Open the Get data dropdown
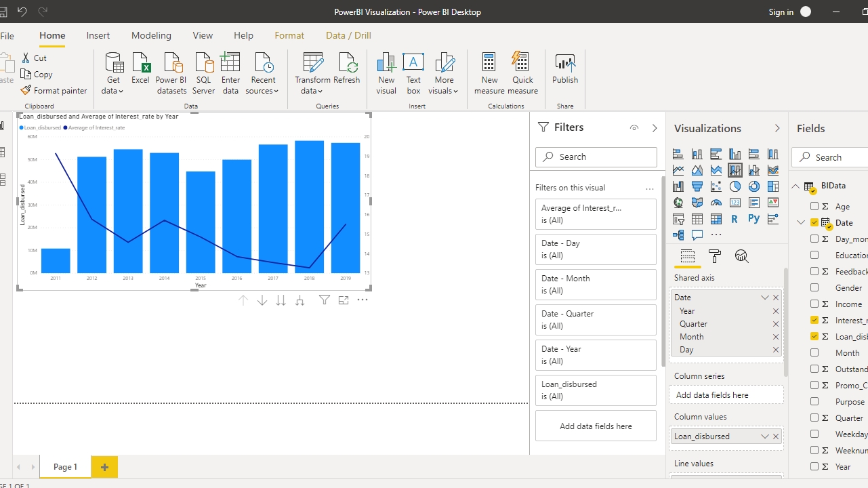This screenshot has height=488, width=868. tap(113, 73)
